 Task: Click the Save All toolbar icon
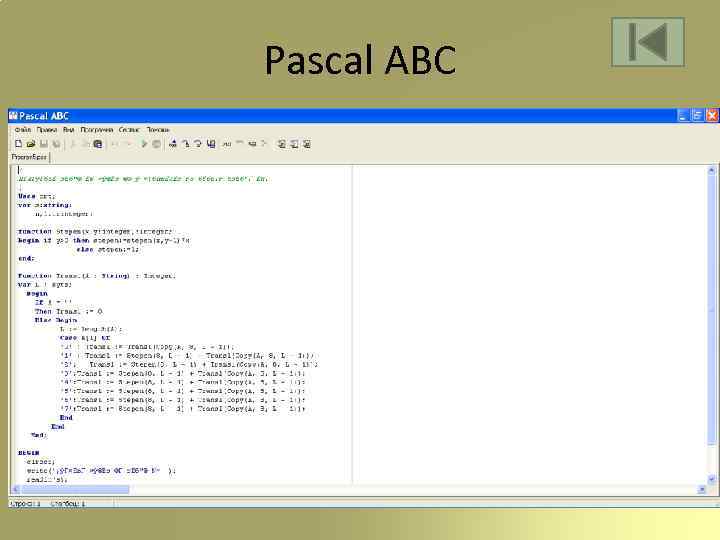click(x=56, y=144)
